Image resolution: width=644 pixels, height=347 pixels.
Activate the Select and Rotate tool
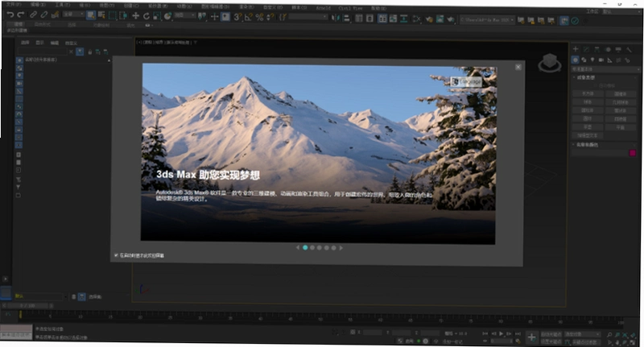click(x=146, y=16)
